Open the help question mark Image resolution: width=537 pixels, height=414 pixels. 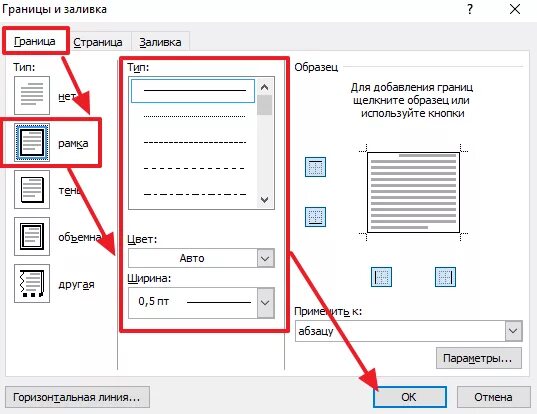pos(470,9)
